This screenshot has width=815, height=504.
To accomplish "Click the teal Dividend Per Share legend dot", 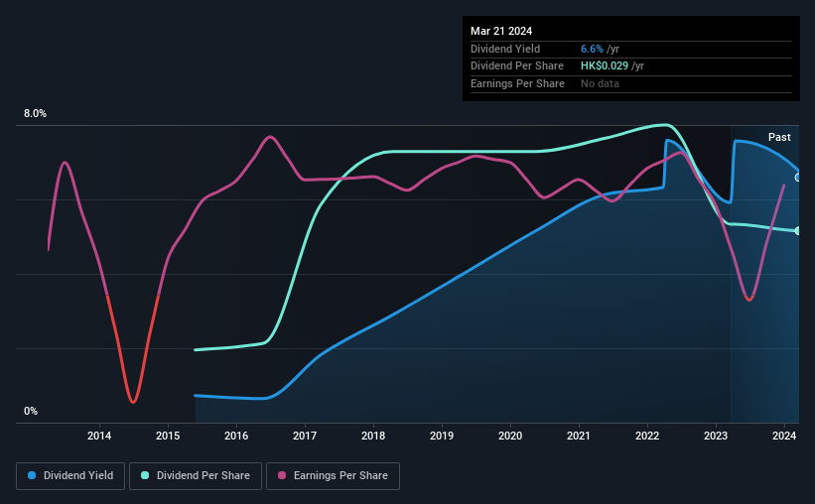I will (145, 475).
